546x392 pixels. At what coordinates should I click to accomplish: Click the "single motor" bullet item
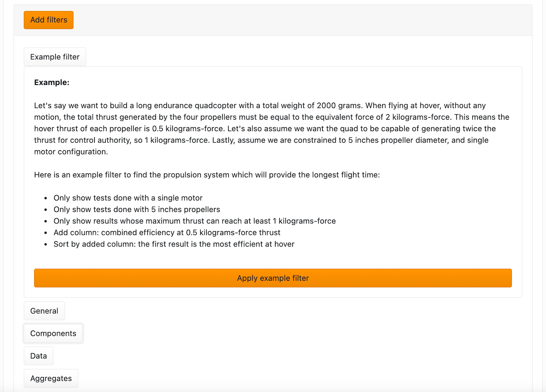coord(128,198)
